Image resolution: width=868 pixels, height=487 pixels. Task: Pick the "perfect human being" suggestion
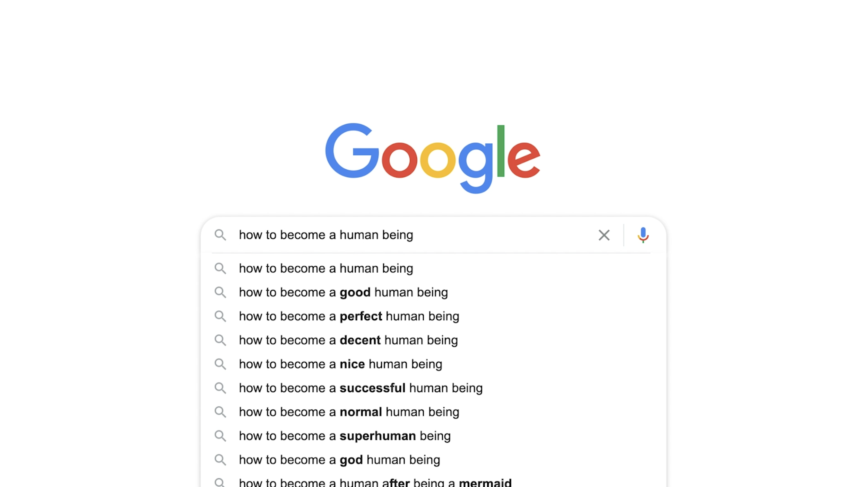(x=349, y=316)
